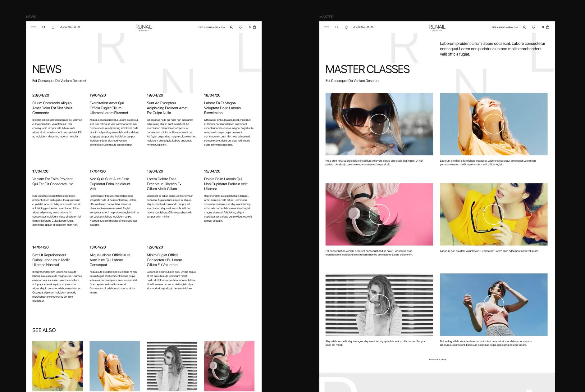Open news article Sunt Ad Excepteur

pos(167,108)
